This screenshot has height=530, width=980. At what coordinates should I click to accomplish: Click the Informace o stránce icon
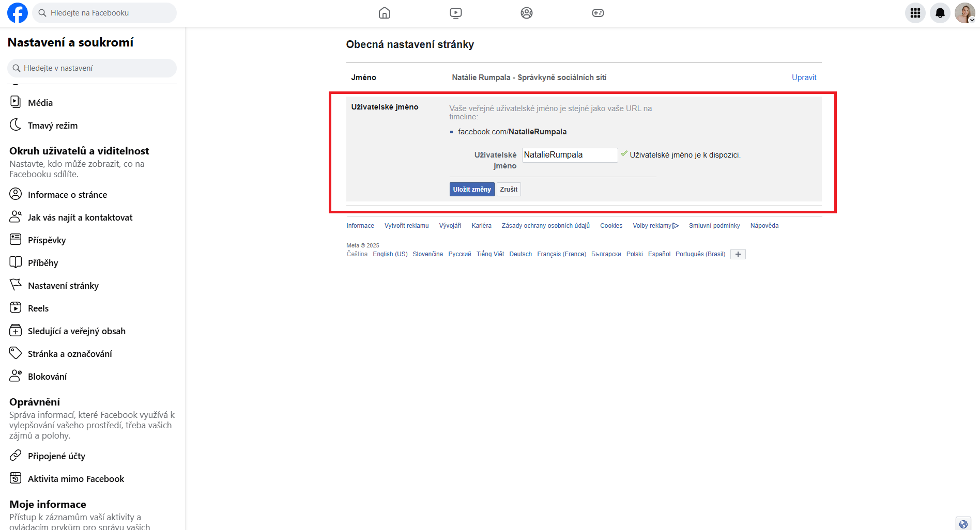[16, 194]
